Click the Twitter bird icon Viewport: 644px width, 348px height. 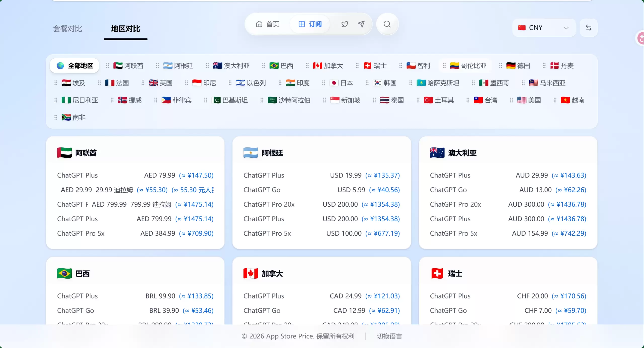tap(345, 24)
